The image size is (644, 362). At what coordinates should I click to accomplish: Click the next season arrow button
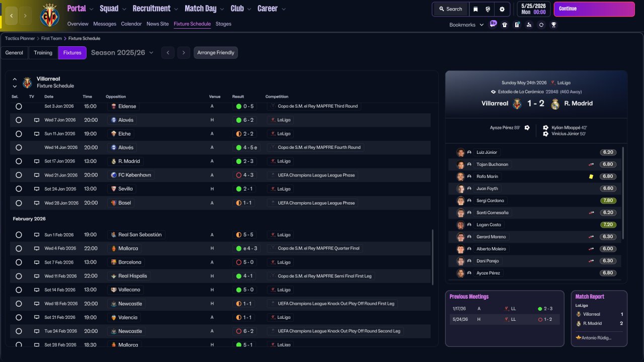click(184, 53)
